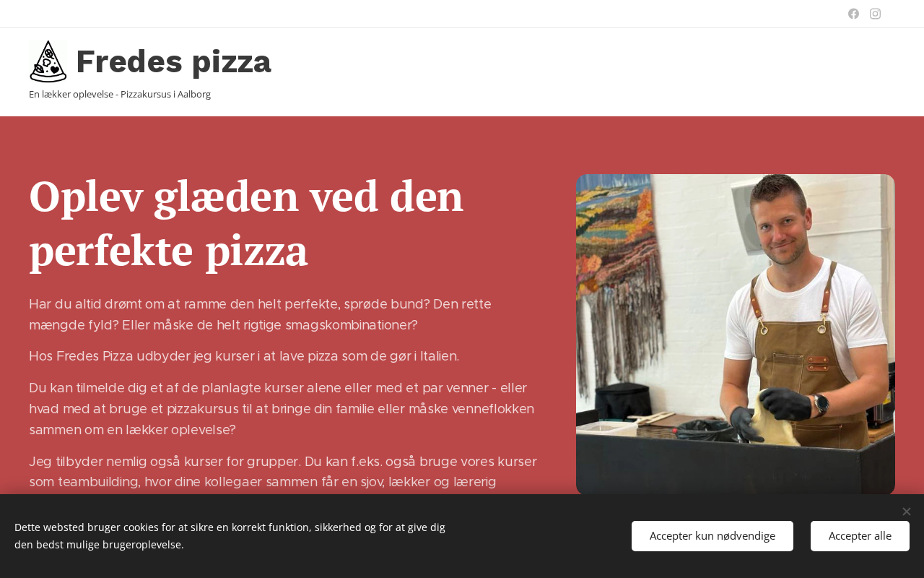Click the paragraph starting Har du altid drømt

(x=260, y=314)
